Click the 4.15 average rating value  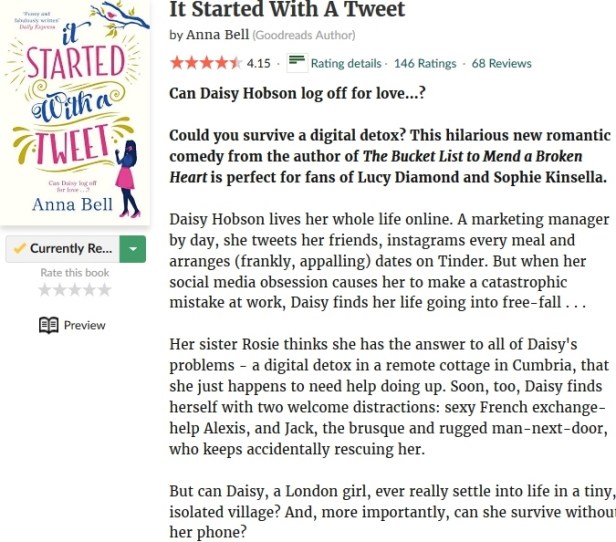258,63
